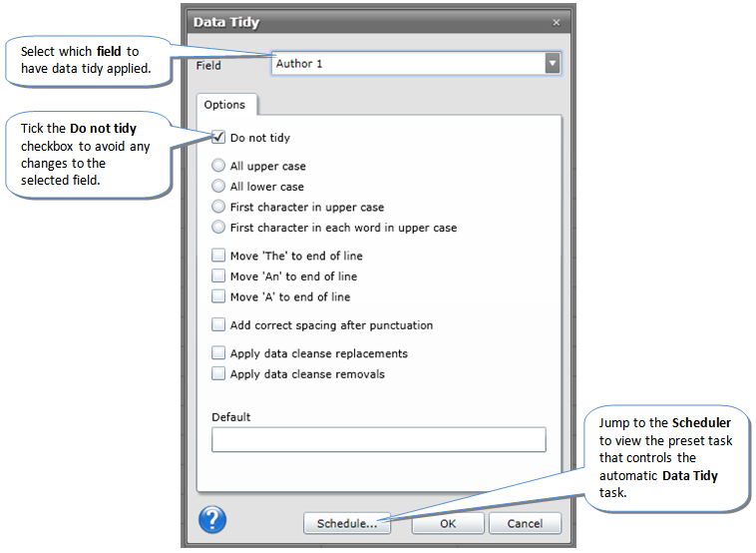
Task: Check Apply data cleanse replacements
Action: (x=219, y=353)
